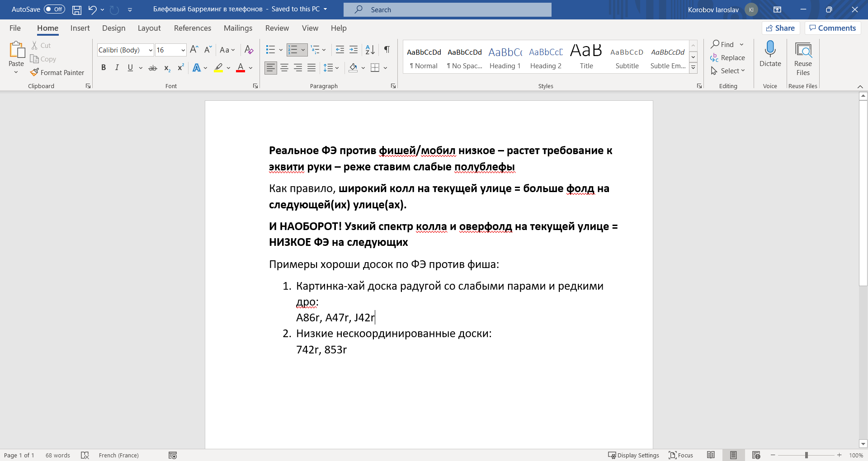This screenshot has height=461, width=868.
Task: Toggle subscript formatting
Action: click(x=167, y=68)
